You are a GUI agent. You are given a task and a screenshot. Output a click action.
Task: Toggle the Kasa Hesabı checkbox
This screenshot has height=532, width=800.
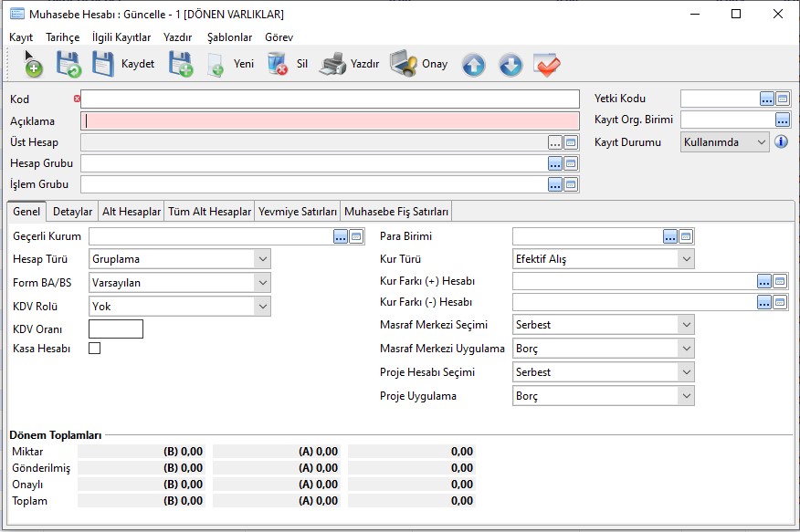coord(94,349)
